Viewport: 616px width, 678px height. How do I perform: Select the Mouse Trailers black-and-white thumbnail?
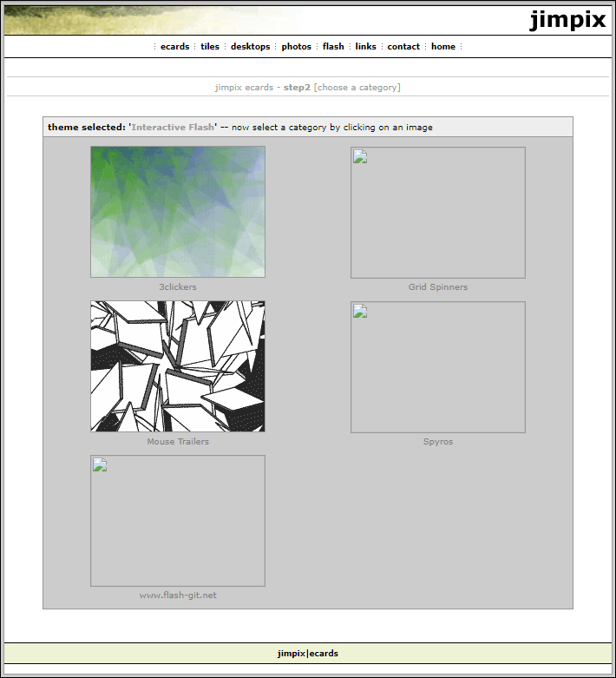click(x=178, y=366)
